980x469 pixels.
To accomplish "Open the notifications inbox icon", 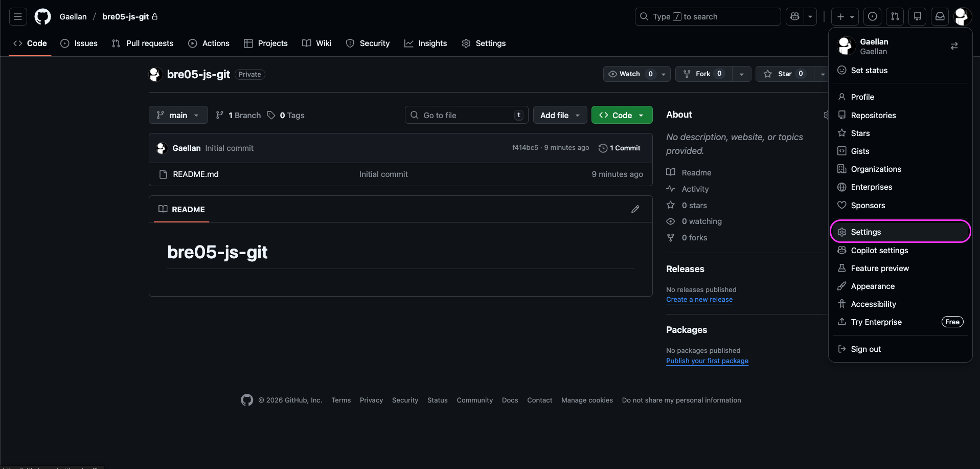I will [940, 16].
